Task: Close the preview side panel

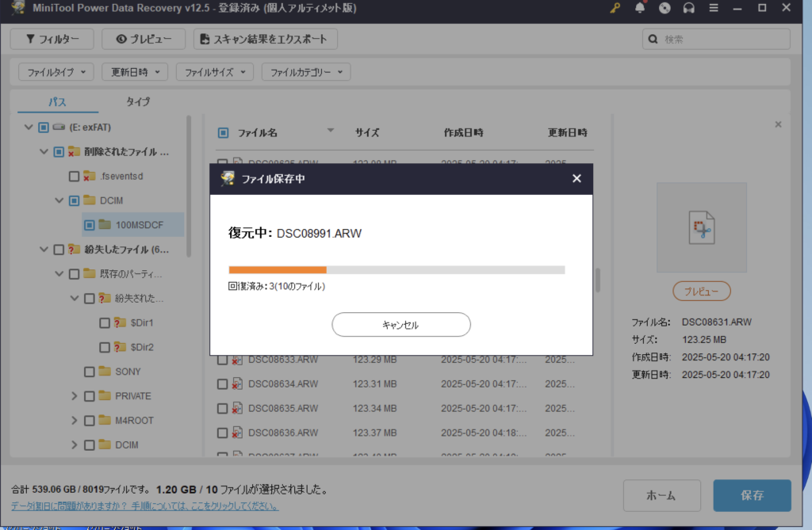Action: coord(778,124)
